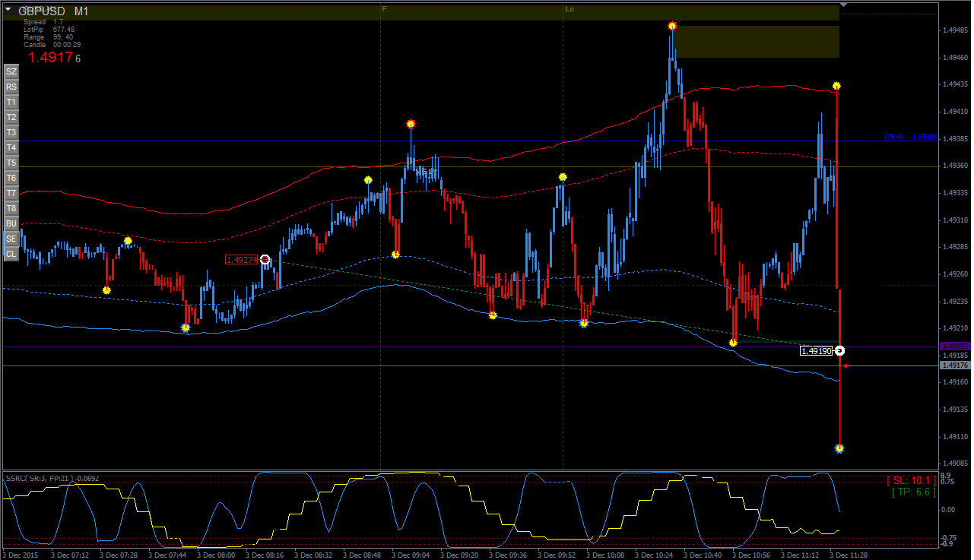This screenshot has width=974, height=560.
Task: Select the 1.49274 trade entry circle
Action: (x=265, y=260)
